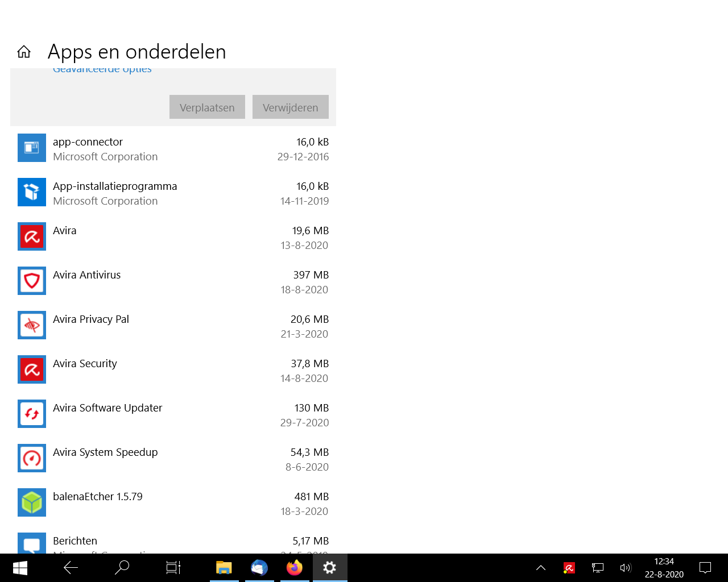Screen dimensions: 728x582
Task: Click the Verplaatsen button
Action: (x=207, y=107)
